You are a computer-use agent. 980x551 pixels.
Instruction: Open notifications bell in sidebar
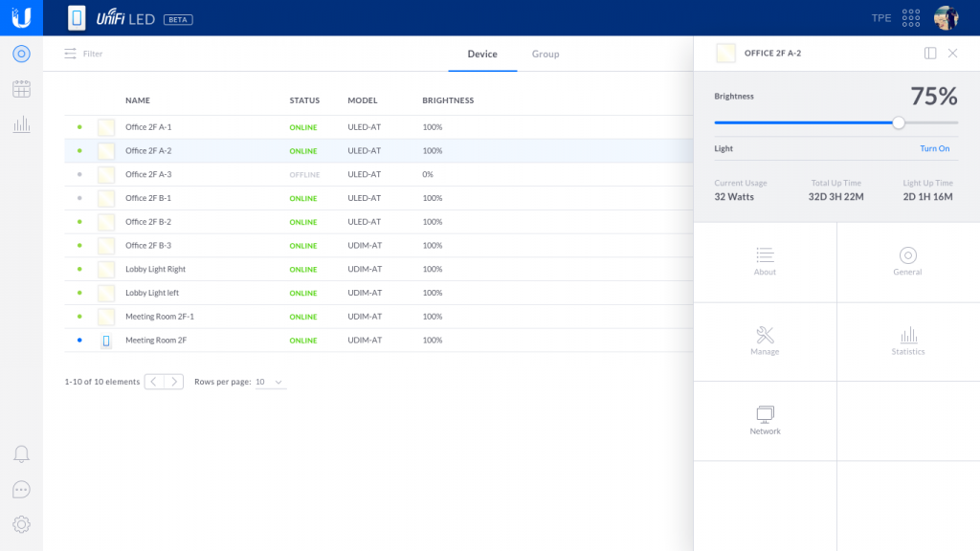[21, 453]
